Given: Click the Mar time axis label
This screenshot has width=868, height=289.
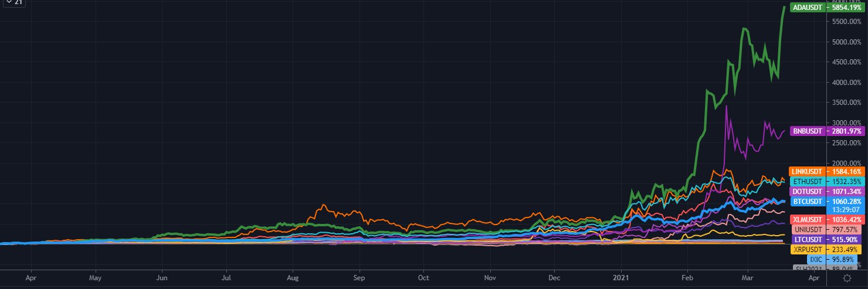Looking at the screenshot, I should (747, 280).
